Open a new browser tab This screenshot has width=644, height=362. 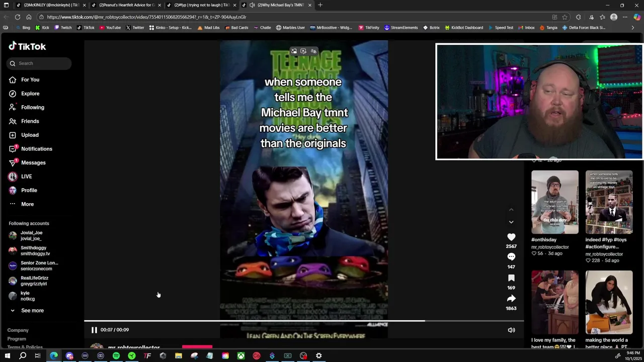point(320,5)
